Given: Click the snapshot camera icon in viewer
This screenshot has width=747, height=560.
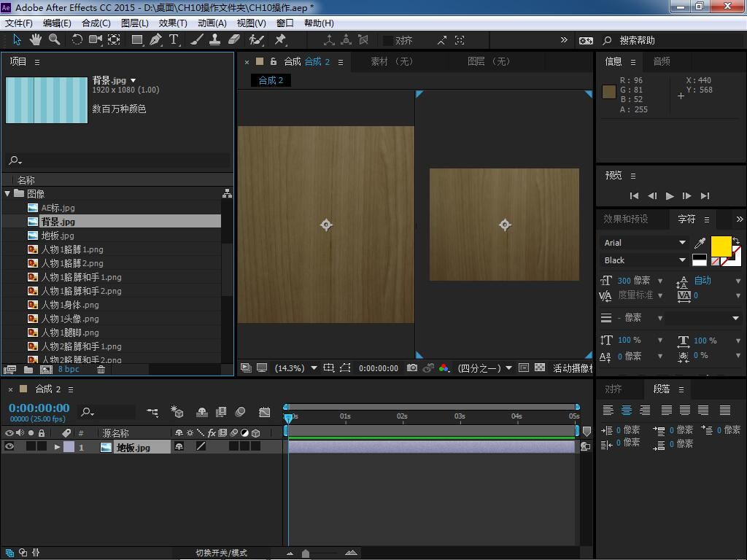Looking at the screenshot, I should [x=412, y=368].
